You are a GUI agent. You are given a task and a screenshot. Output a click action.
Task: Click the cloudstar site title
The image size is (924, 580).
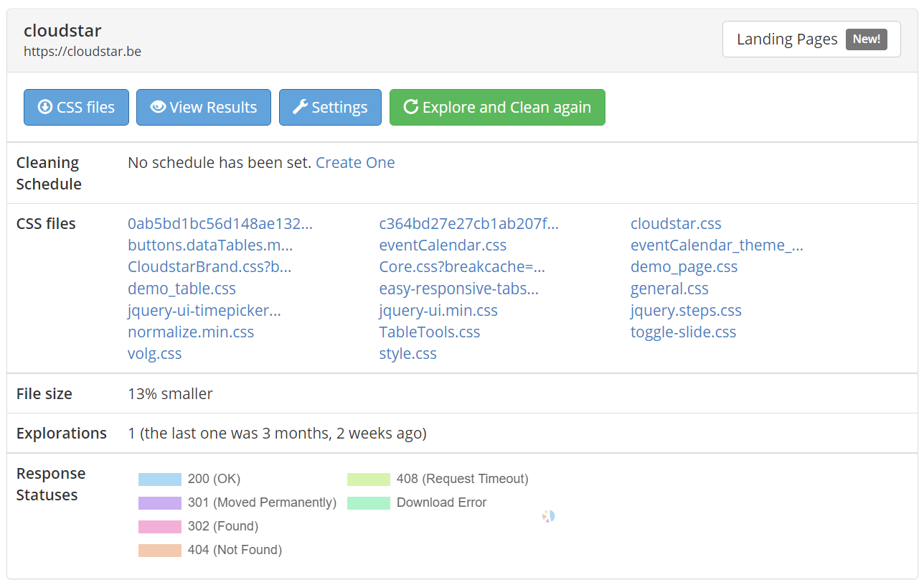(62, 30)
